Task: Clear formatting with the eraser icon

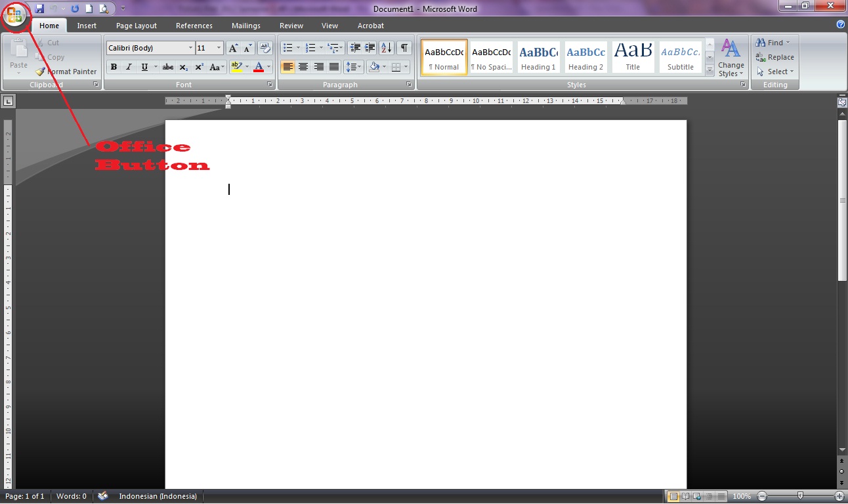Action: [x=265, y=48]
